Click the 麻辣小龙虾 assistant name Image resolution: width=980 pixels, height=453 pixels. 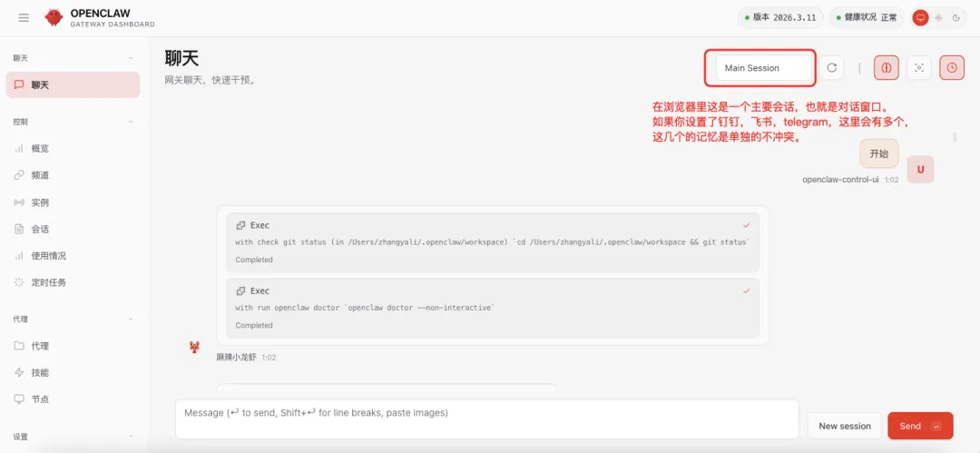236,358
